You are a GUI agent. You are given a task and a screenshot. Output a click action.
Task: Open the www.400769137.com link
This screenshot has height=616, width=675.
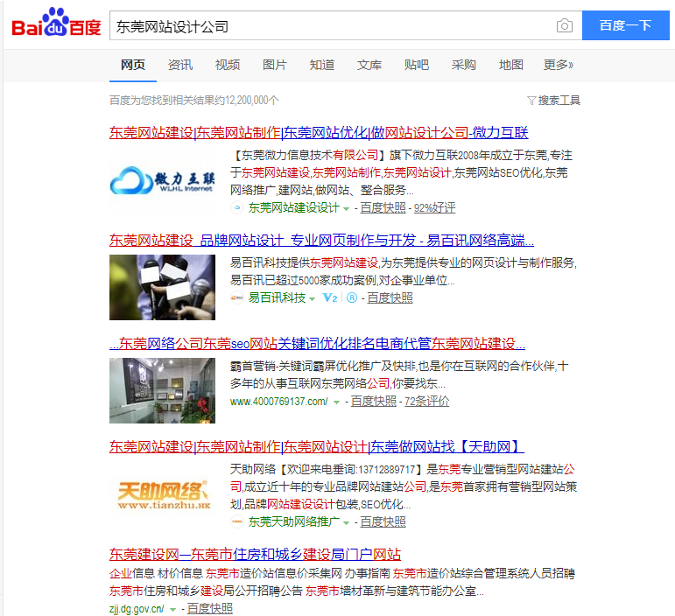point(279,402)
